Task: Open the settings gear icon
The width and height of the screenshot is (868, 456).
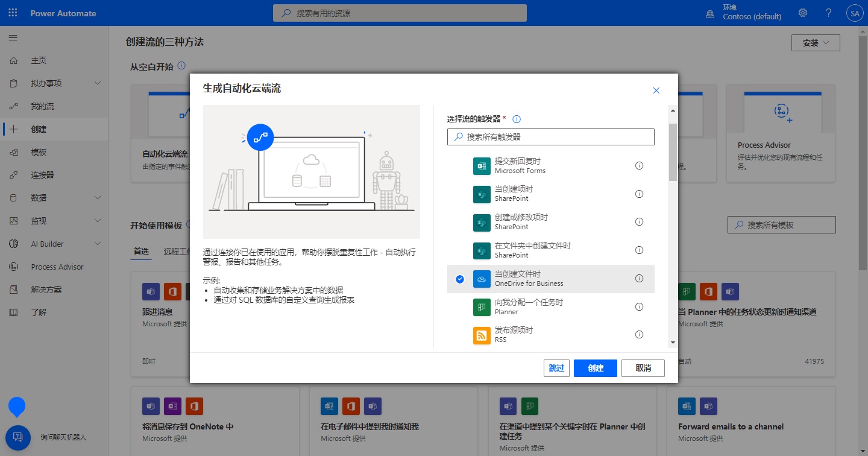Action: (x=803, y=13)
